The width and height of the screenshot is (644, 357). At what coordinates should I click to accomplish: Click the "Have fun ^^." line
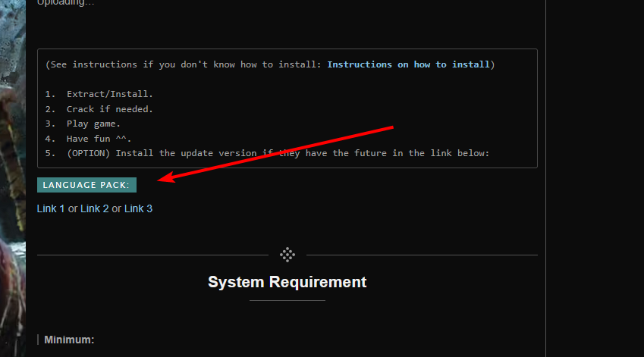click(99, 139)
